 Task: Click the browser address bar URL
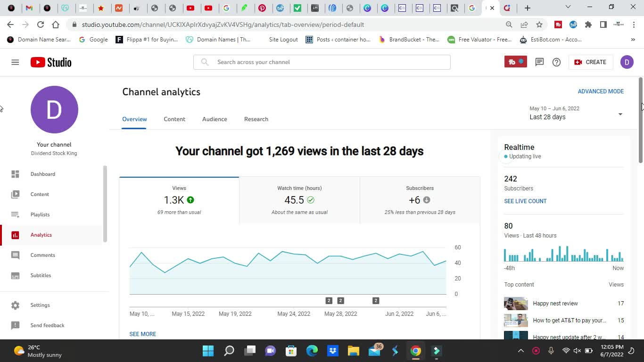(223, 25)
